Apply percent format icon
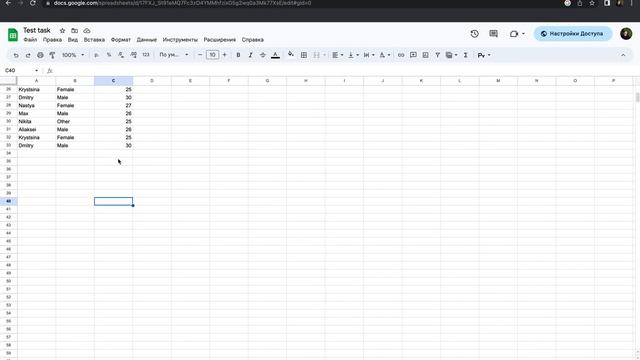This screenshot has height=360, width=640. (x=109, y=55)
